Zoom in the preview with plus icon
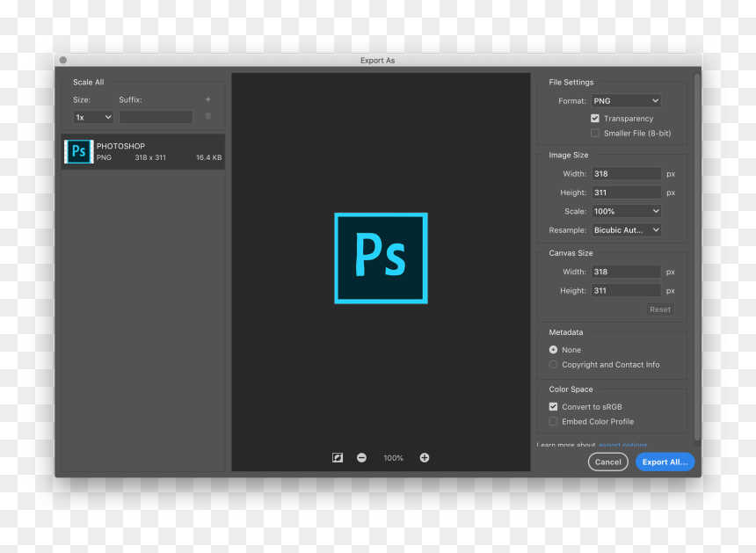756x553 pixels. (425, 457)
